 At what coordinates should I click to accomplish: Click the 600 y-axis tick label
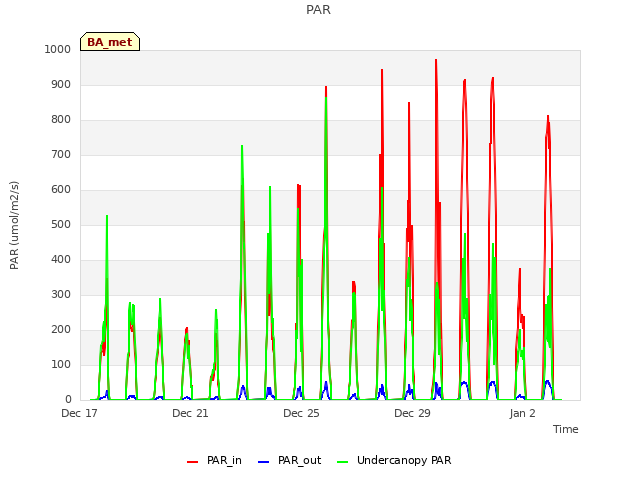click(x=61, y=190)
